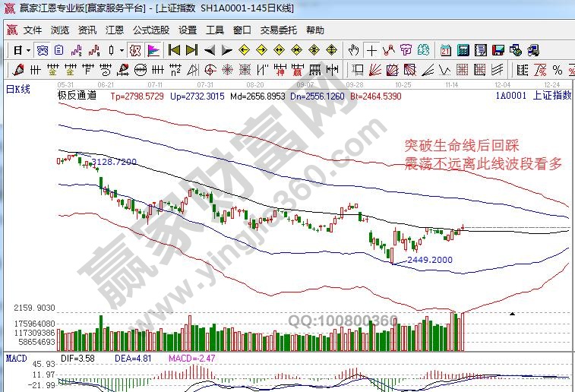Expand the candlestick chart type dropdown
The height and width of the screenshot is (392, 575).
[x=122, y=51]
